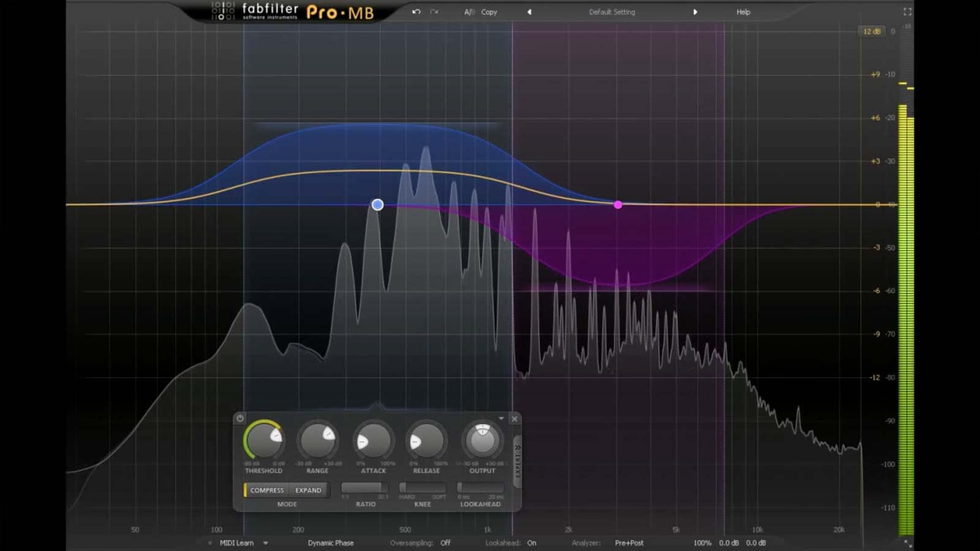Toggle the A/B comparison button
The width and height of the screenshot is (980, 551).
point(470,12)
